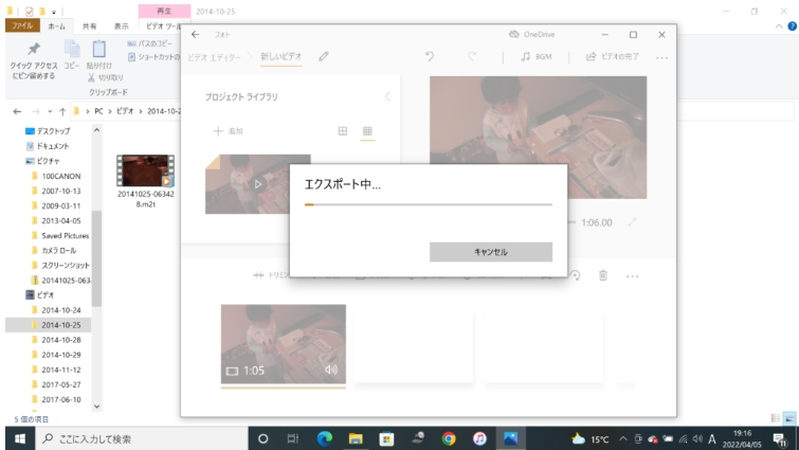Select 新しいビデオ title tab
This screenshot has height=450, width=799.
[x=281, y=57]
